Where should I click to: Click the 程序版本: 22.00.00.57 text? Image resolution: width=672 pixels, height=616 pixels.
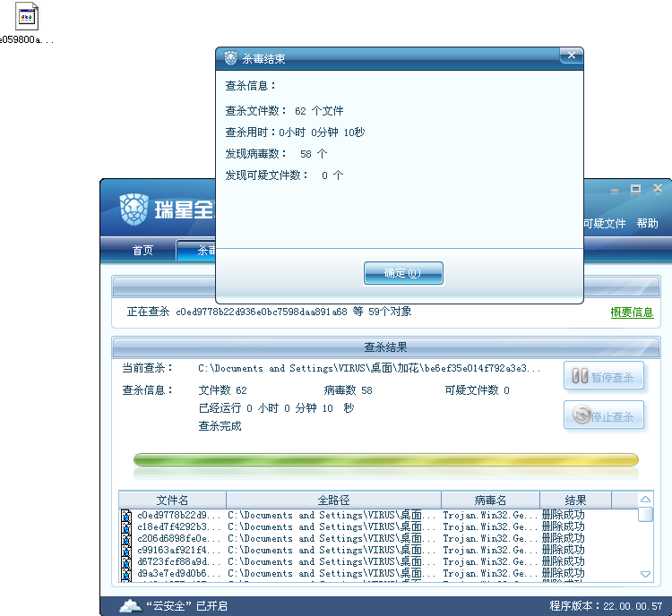point(606,606)
